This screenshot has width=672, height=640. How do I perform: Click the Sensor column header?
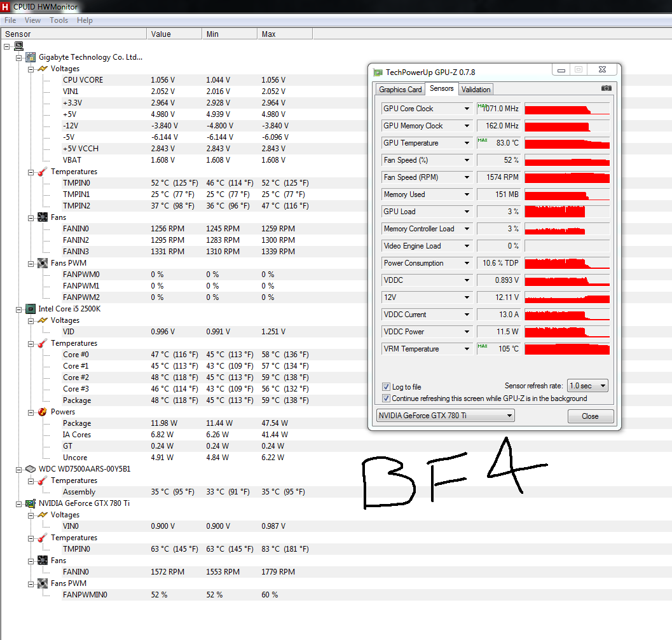pyautogui.click(x=74, y=34)
